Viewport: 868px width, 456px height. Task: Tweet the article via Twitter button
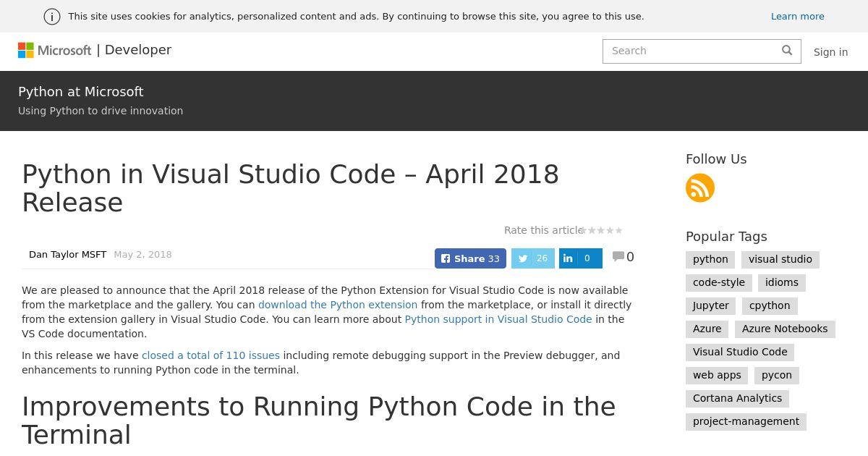533,258
